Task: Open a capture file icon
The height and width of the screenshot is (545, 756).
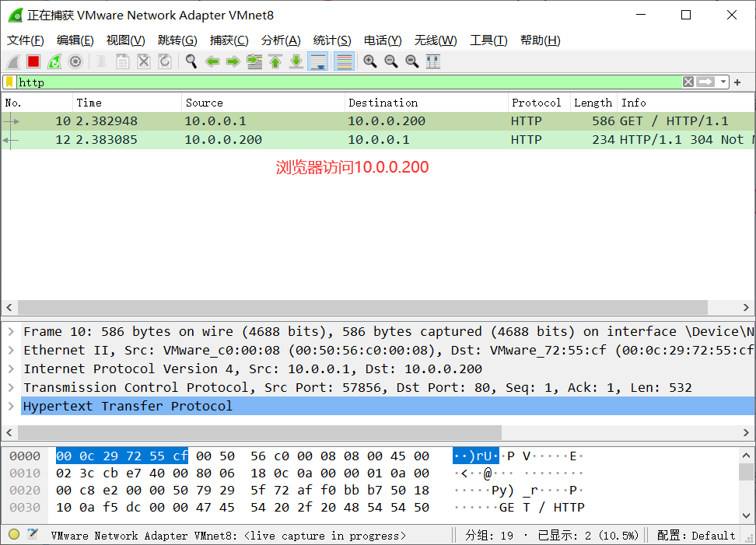Action: pyautogui.click(x=102, y=61)
